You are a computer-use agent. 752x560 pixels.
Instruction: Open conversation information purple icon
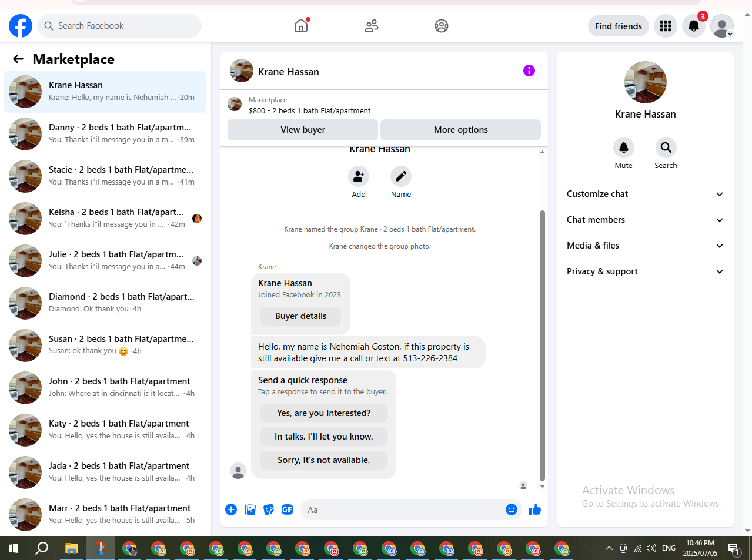pyautogui.click(x=529, y=71)
